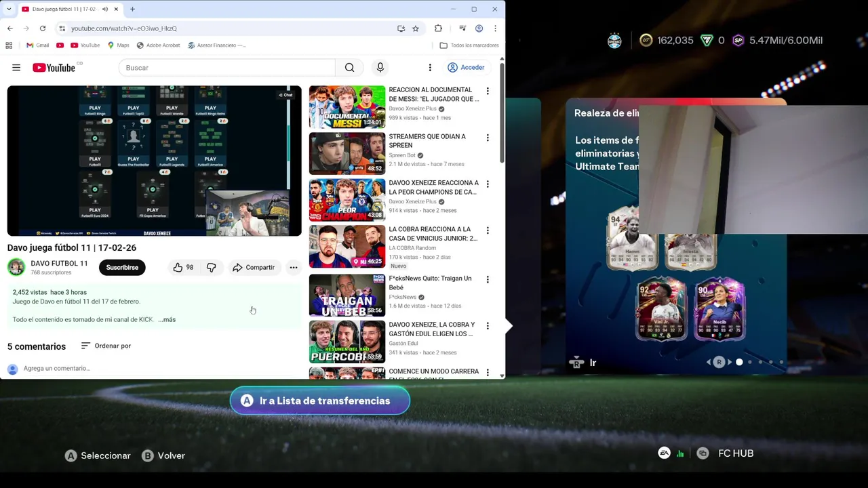This screenshot has width=868, height=488.
Task: Install app icon in the address bar
Action: pos(401,28)
